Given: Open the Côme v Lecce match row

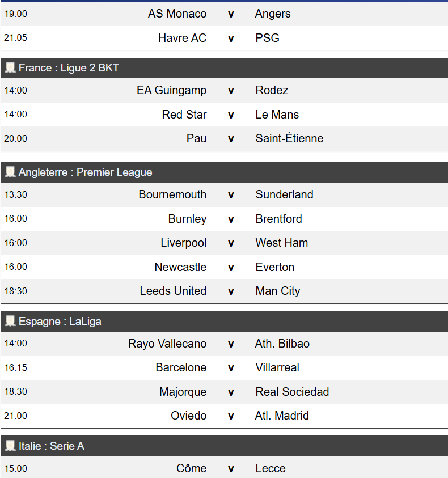Looking at the screenshot, I should tap(230, 469).
